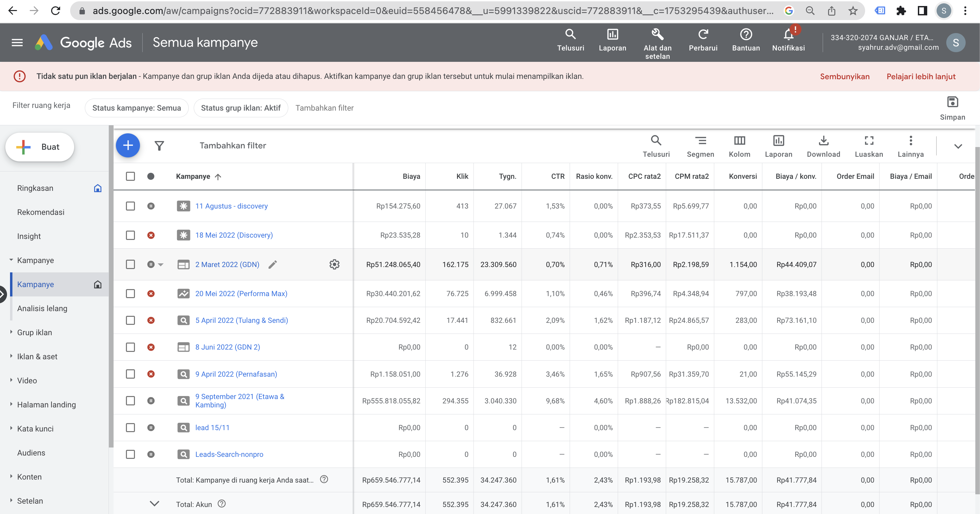Click the edit pencil on 2 Maret 2022

[273, 265]
